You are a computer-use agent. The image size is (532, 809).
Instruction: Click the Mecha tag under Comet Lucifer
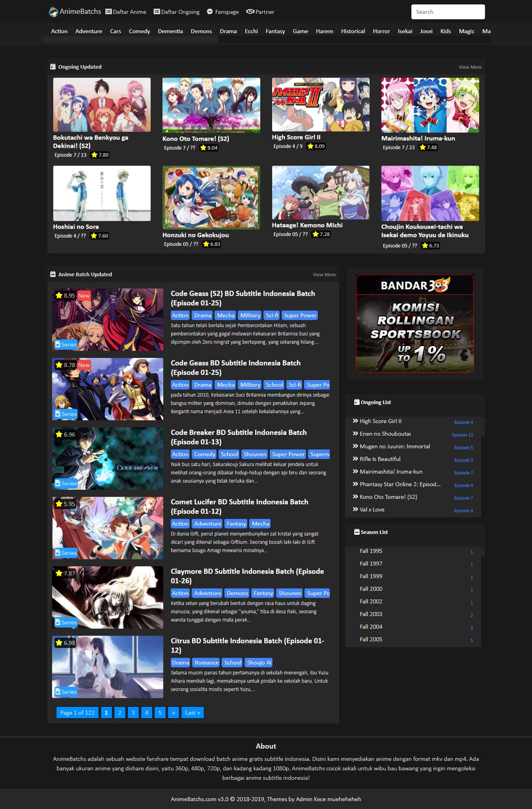click(x=261, y=524)
